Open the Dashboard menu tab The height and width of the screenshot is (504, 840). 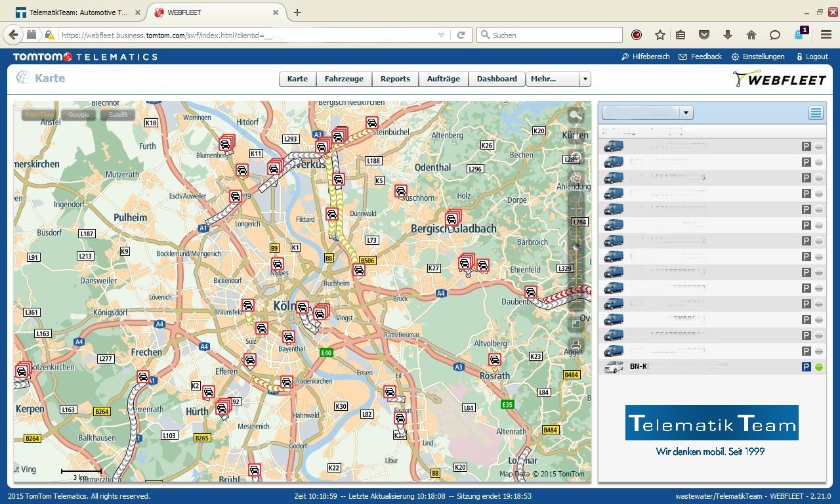click(497, 79)
